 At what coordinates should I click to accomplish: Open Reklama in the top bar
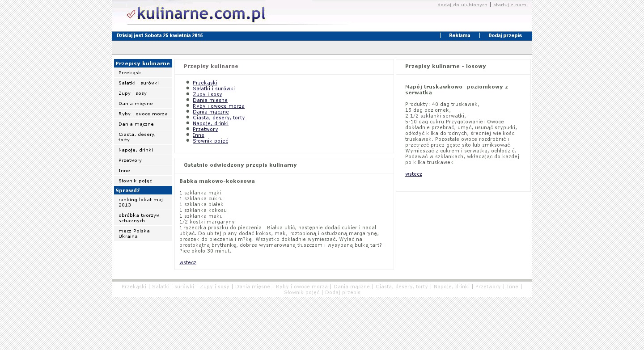point(459,36)
